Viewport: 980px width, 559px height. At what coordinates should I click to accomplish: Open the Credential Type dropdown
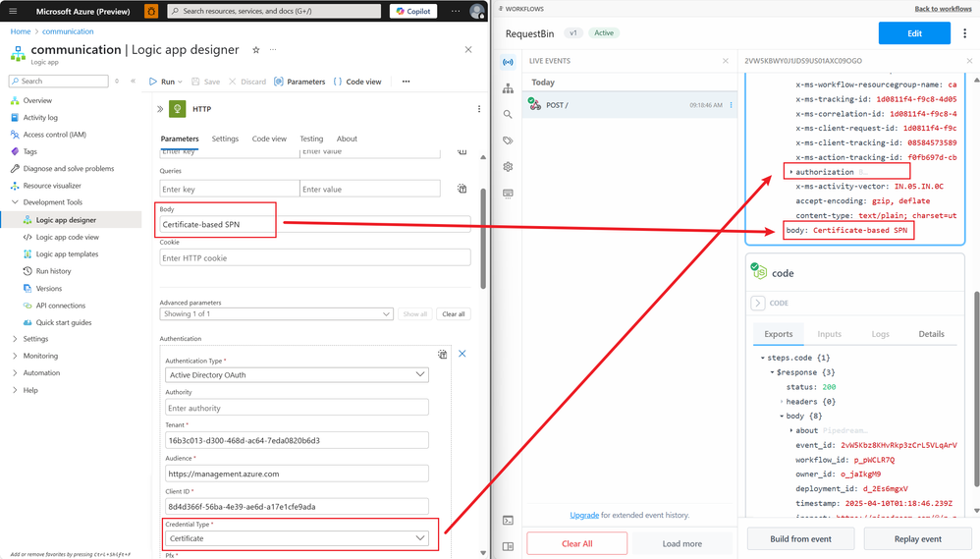pyautogui.click(x=297, y=538)
